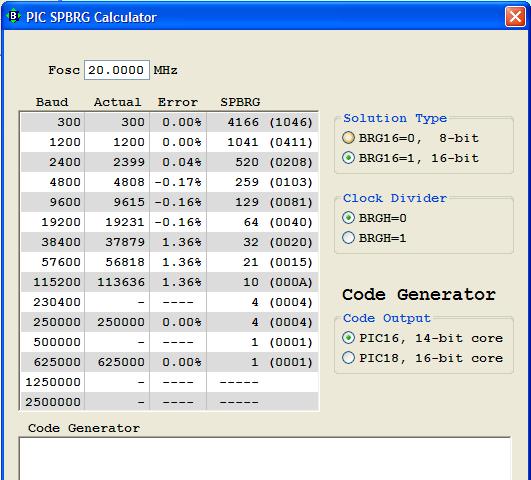
Task: Click the 57600 baud row
Action: point(169,262)
